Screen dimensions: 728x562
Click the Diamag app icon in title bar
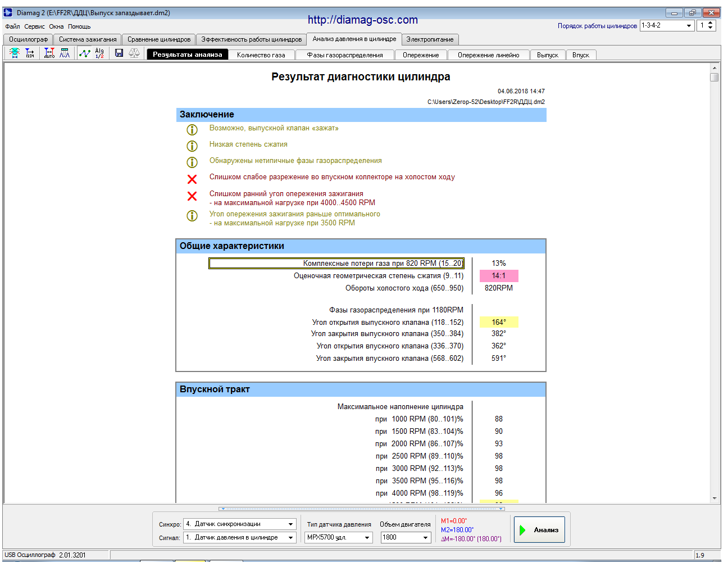coord(8,12)
